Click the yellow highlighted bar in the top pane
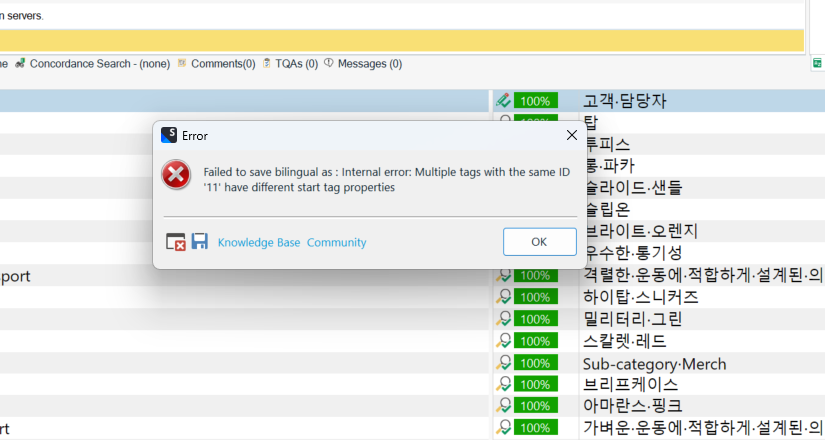This screenshot has height=440, width=825. (x=402, y=41)
